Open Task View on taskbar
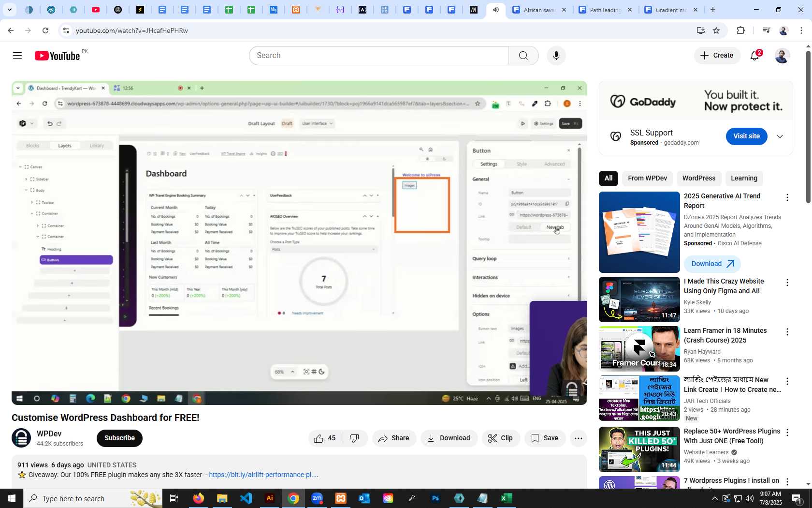Screen dimensions: 812x508 [174, 498]
